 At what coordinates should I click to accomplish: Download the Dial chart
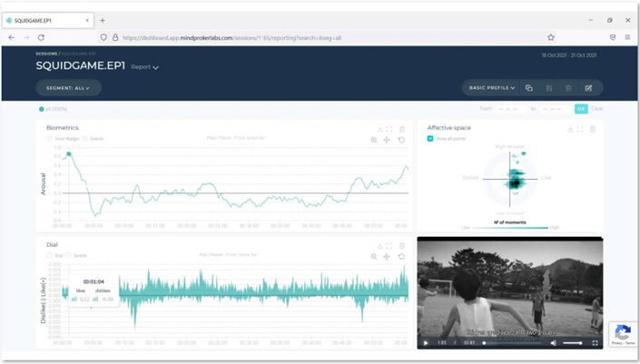click(380, 246)
